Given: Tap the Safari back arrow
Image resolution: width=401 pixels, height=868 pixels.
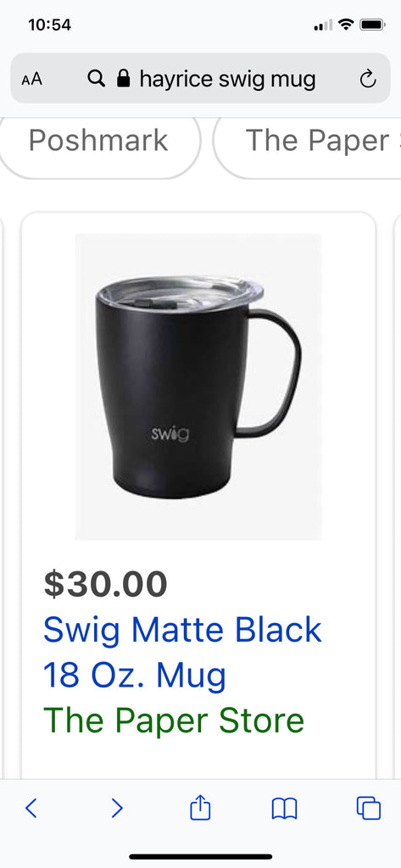Looking at the screenshot, I should [31, 808].
